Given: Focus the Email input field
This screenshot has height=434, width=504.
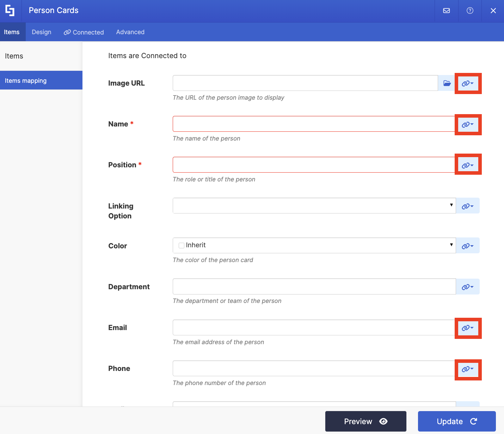Looking at the screenshot, I should (x=314, y=327).
